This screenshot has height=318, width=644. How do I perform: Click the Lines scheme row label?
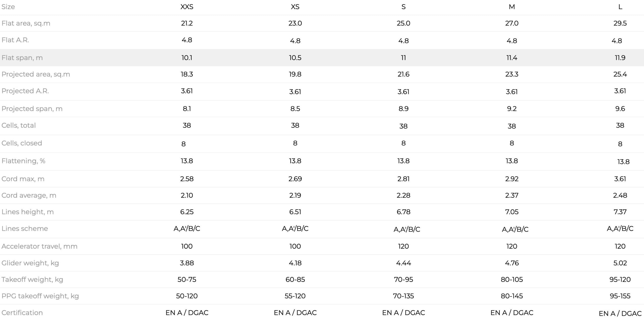pyautogui.click(x=25, y=229)
